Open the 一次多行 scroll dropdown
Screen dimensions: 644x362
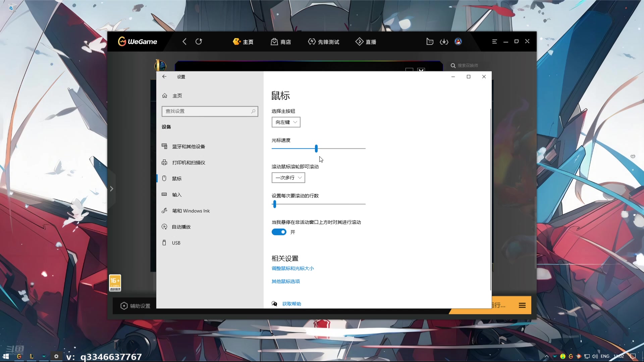coord(288,178)
